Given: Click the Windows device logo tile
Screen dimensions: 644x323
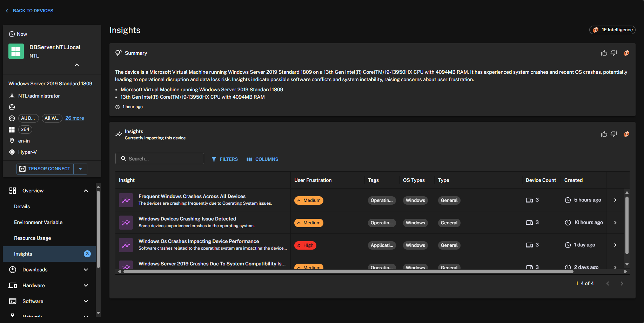Looking at the screenshot, I should pos(16,51).
